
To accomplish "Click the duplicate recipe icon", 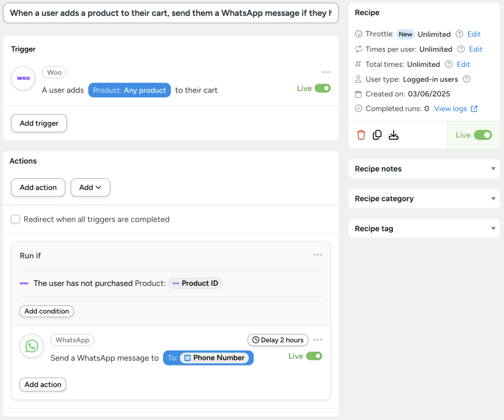I will tap(377, 134).
